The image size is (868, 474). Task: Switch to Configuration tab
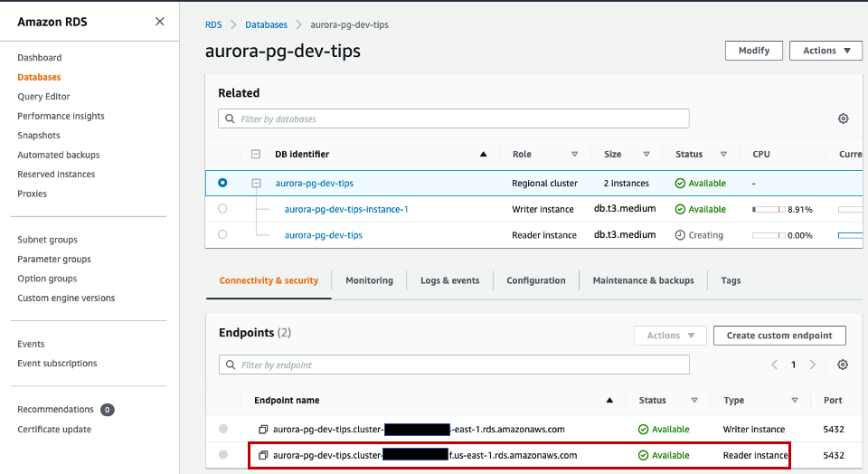click(x=536, y=280)
